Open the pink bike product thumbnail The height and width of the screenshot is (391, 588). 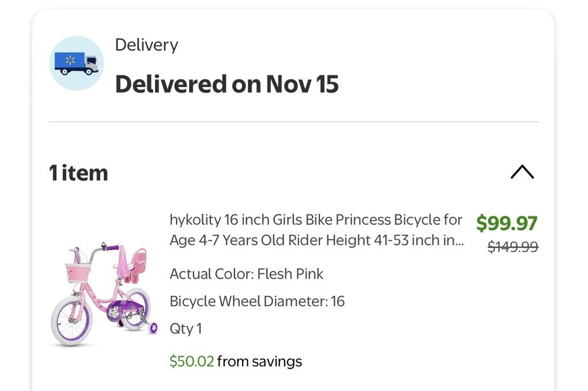[x=104, y=294]
